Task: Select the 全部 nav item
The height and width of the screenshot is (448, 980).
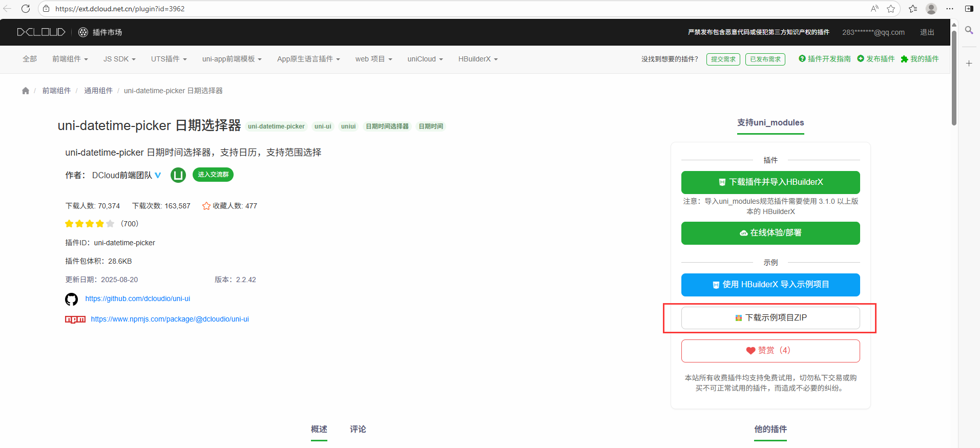Action: tap(30, 59)
